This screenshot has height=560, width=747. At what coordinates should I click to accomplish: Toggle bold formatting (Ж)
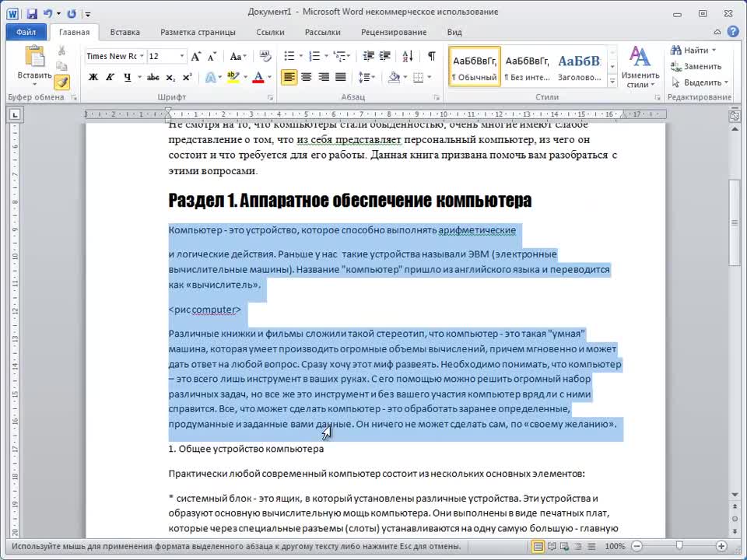coord(93,77)
